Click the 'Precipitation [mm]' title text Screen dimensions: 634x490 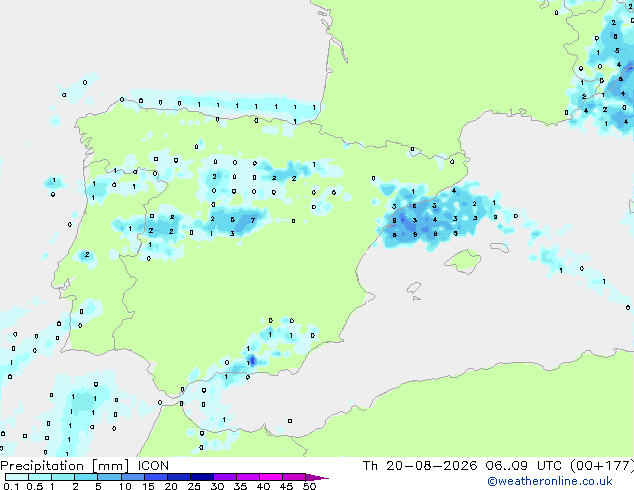pyautogui.click(x=65, y=466)
